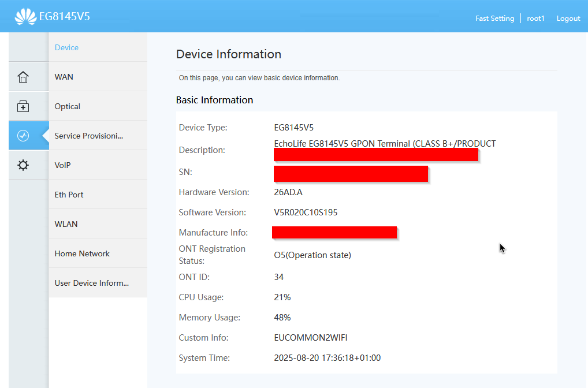
Task: Click the Memory Usage value 48%
Action: 282,318
